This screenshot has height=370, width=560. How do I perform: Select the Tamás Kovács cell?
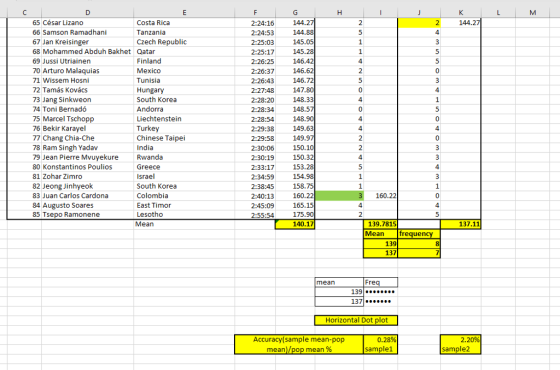coord(88,90)
